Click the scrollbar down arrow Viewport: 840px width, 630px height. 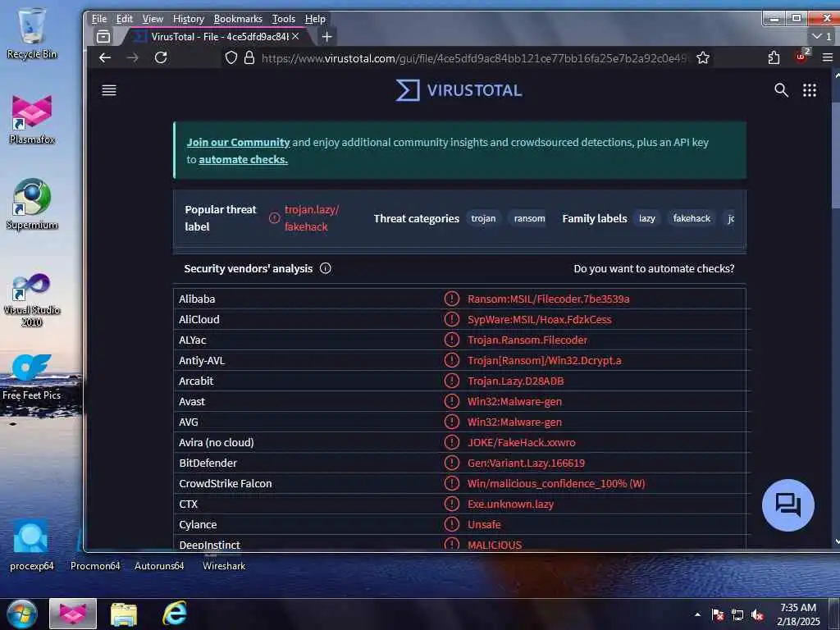(836, 541)
